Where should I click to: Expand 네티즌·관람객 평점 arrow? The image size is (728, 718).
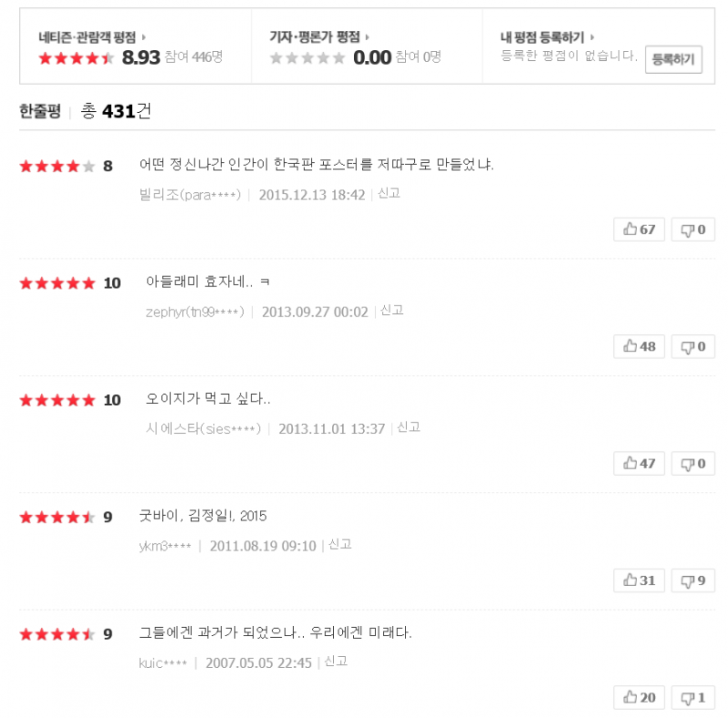(144, 37)
